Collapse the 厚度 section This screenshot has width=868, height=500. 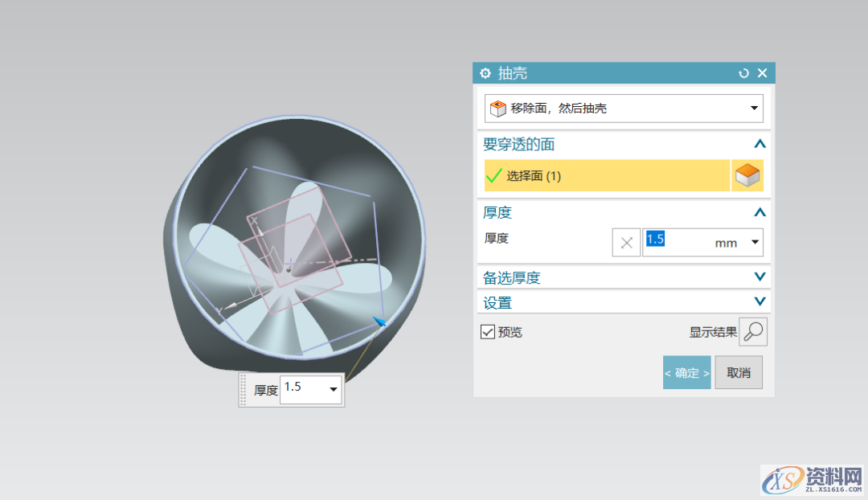click(759, 212)
